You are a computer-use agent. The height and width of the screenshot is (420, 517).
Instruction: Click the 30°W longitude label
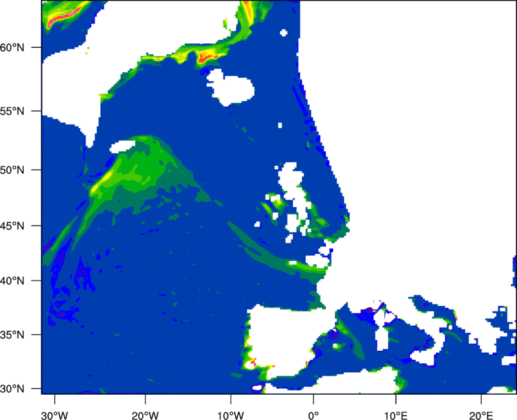coord(55,415)
